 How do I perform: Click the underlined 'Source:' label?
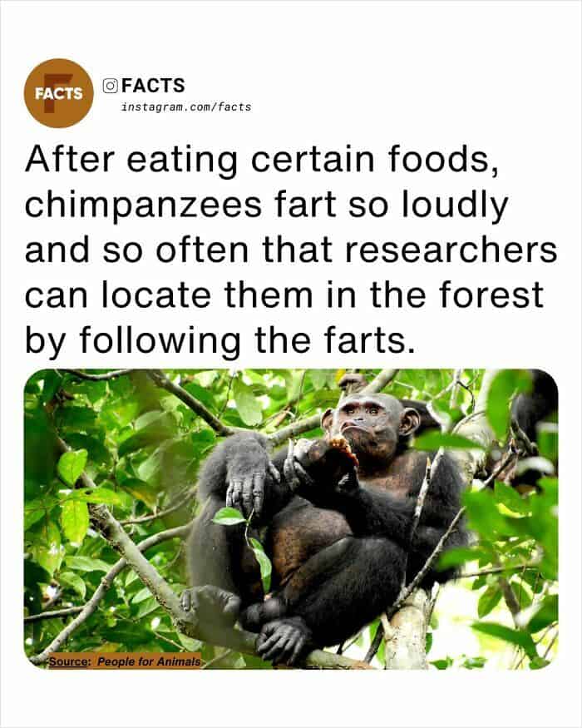pos(70,661)
